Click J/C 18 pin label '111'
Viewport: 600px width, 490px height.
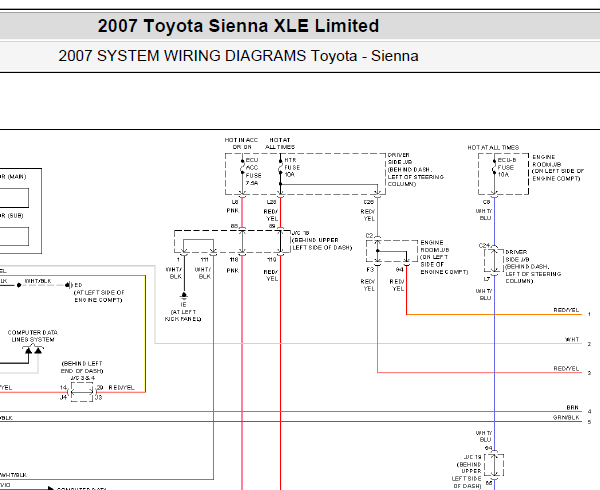(204, 260)
